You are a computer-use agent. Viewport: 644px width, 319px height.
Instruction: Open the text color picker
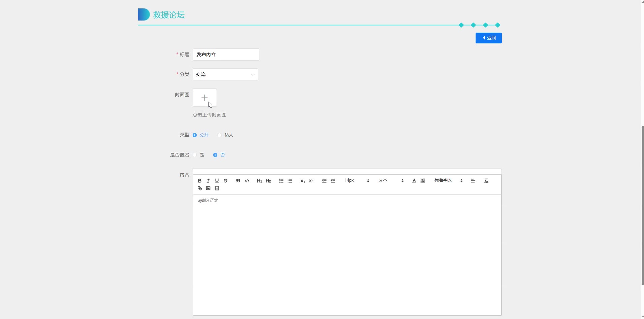414,181
